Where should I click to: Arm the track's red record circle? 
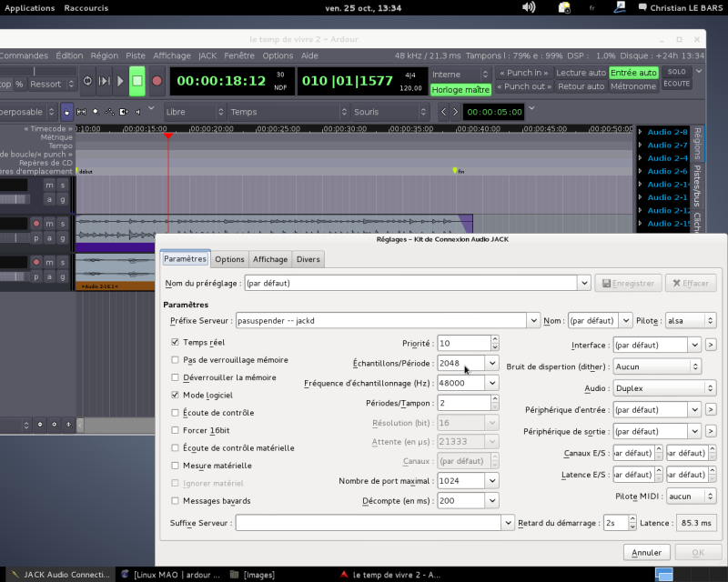click(36, 223)
